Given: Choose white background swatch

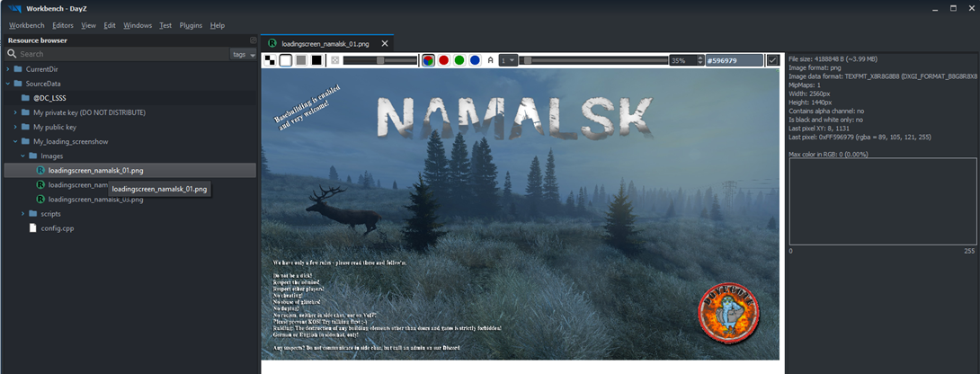Looking at the screenshot, I should tap(286, 60).
